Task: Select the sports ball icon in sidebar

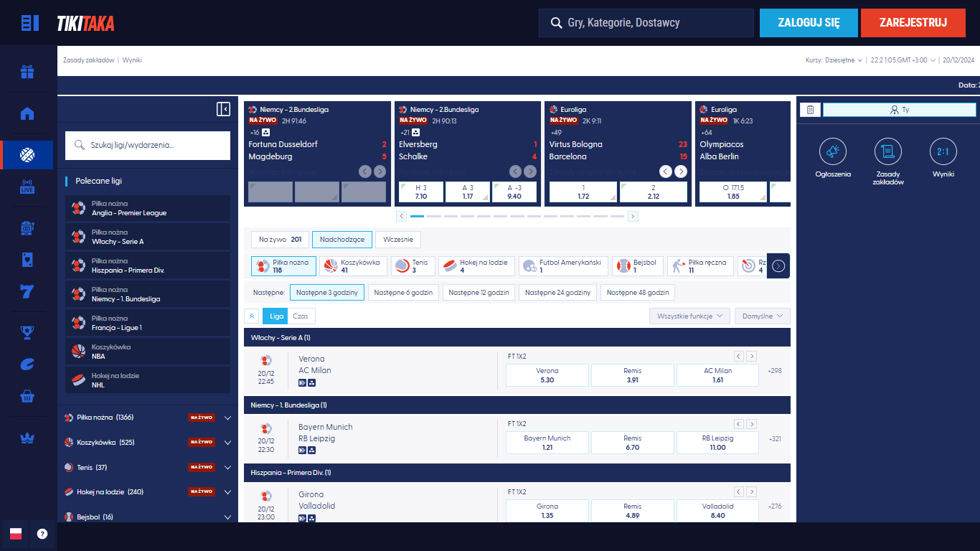Action: [x=27, y=154]
